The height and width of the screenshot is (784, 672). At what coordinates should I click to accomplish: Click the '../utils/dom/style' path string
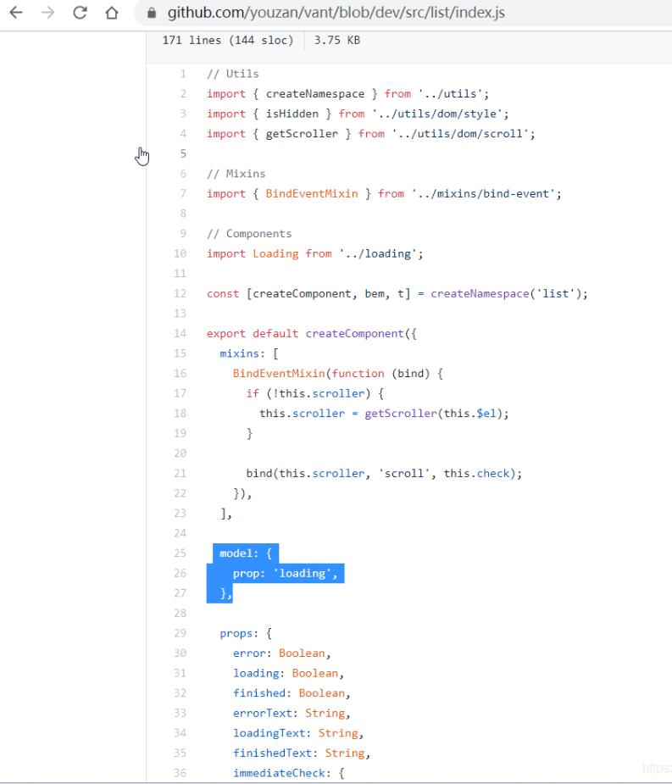(x=437, y=114)
